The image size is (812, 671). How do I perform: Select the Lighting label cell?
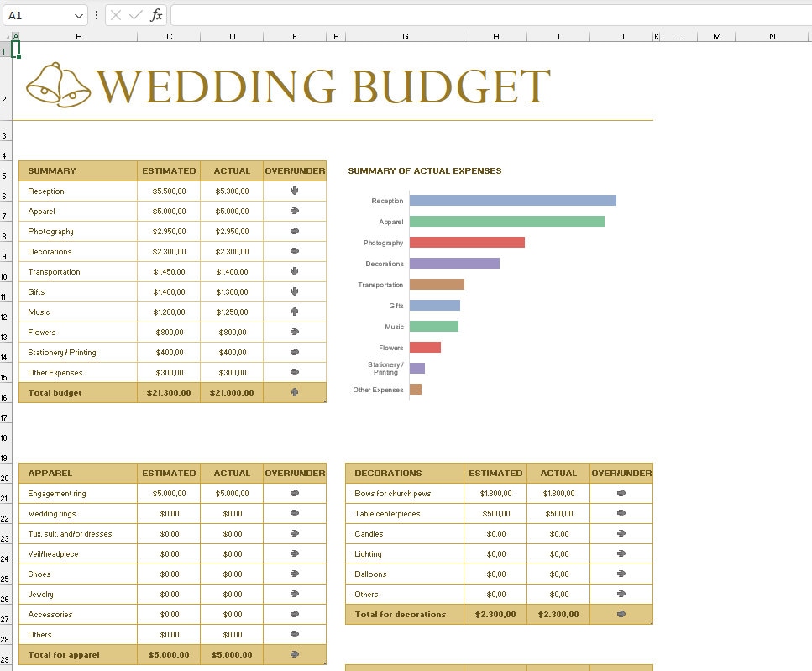405,554
